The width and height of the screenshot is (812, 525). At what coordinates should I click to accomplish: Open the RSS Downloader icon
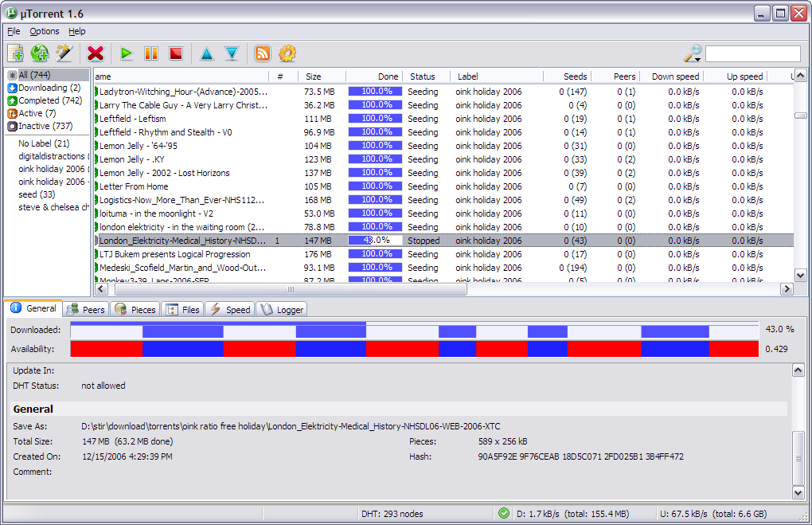tap(262, 53)
